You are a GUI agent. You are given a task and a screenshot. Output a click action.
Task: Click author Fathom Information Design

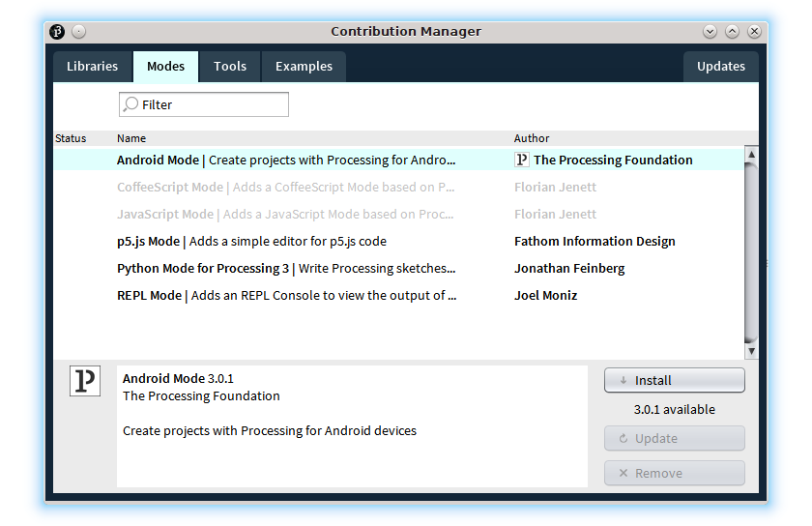pyautogui.click(x=594, y=242)
